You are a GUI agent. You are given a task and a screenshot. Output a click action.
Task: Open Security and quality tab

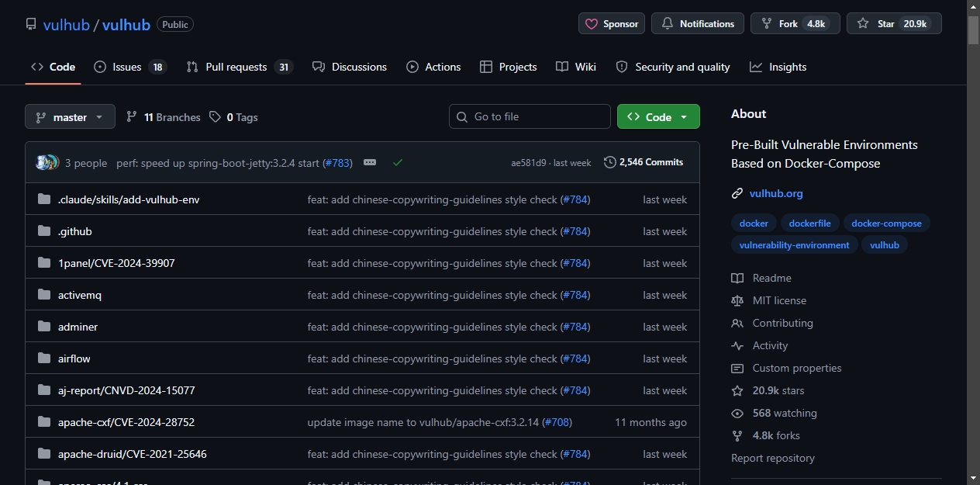tap(673, 67)
